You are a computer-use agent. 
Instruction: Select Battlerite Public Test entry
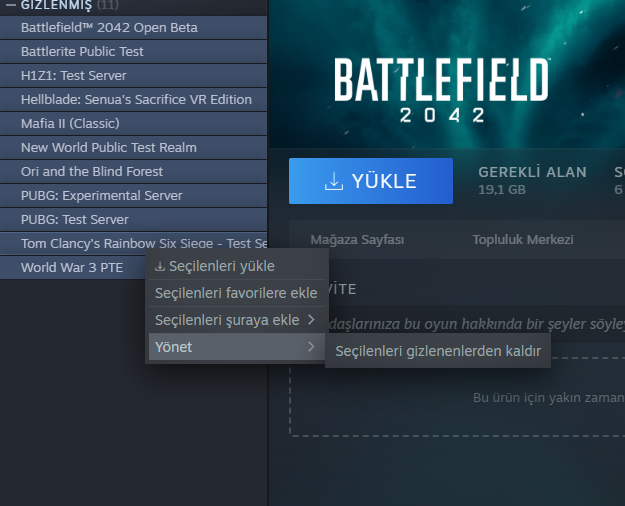[133, 51]
